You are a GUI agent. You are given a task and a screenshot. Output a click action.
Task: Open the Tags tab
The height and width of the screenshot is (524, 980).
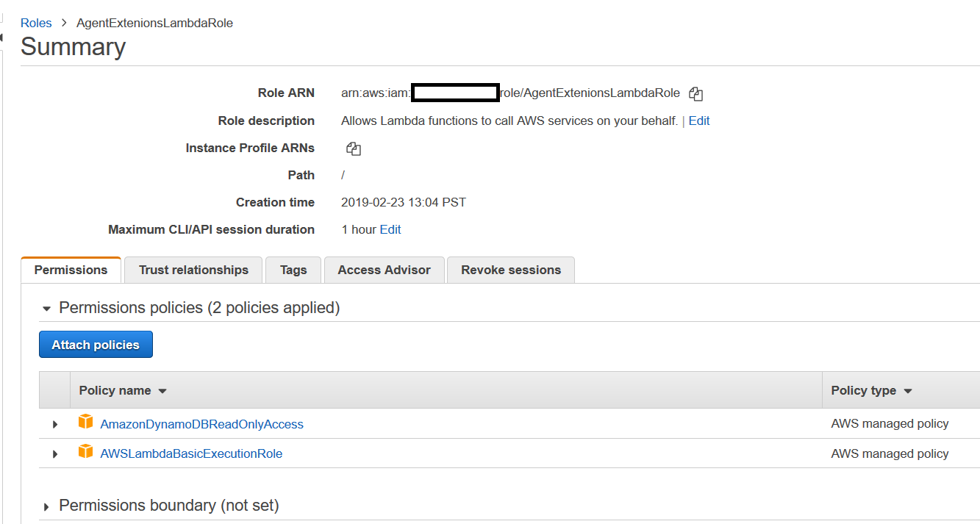293,270
